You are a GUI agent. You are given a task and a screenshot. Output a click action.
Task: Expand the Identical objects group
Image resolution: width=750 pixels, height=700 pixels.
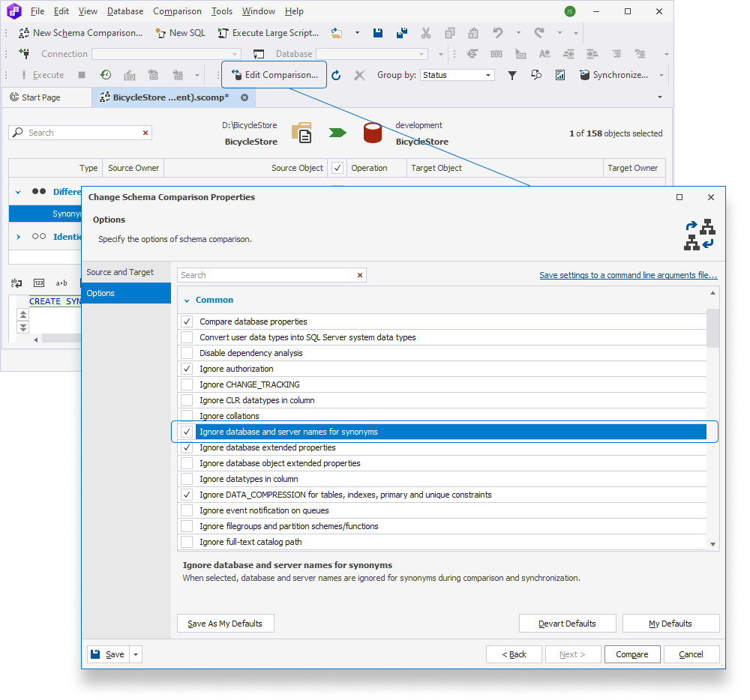point(18,237)
